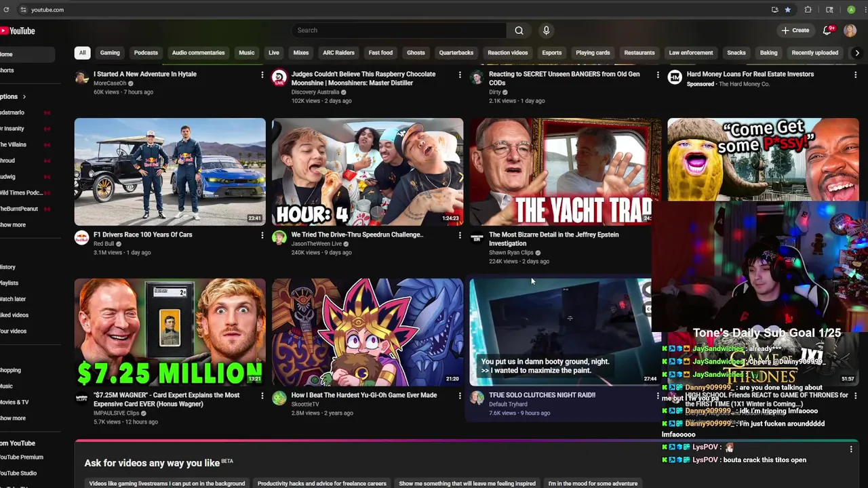The width and height of the screenshot is (868, 488).
Task: Select the Fast food chip
Action: pos(380,53)
